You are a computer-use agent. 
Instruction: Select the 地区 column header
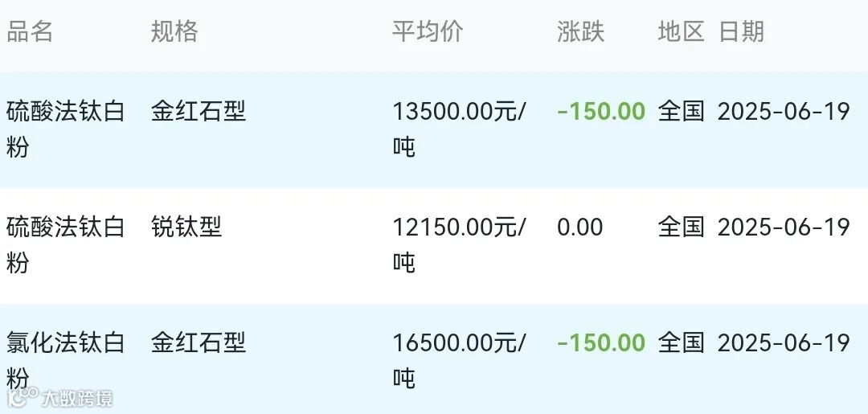[681, 32]
